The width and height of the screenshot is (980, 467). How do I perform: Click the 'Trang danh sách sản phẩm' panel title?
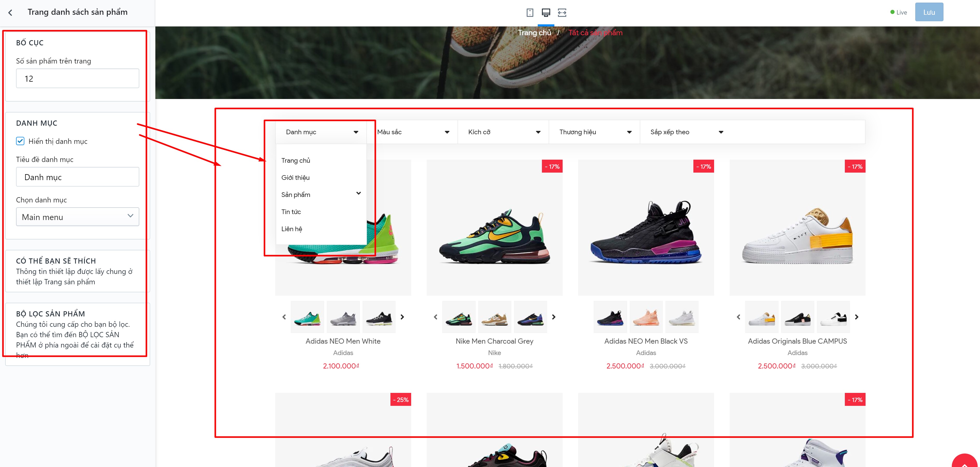pos(77,12)
